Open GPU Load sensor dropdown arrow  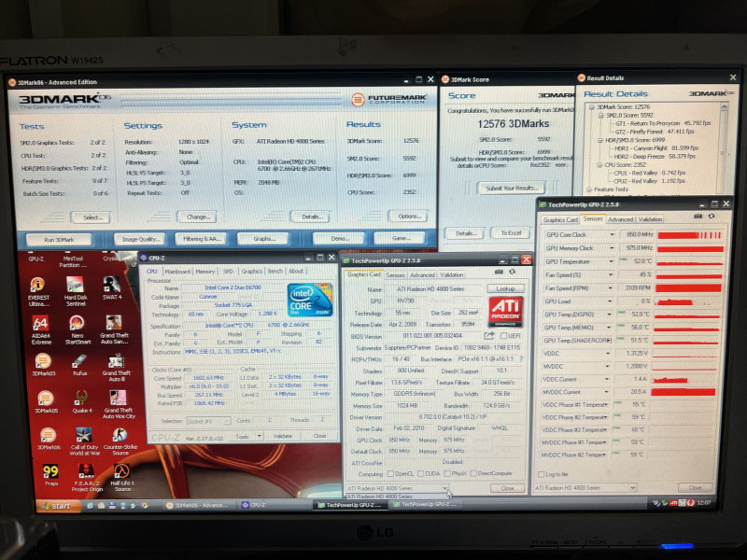click(610, 301)
